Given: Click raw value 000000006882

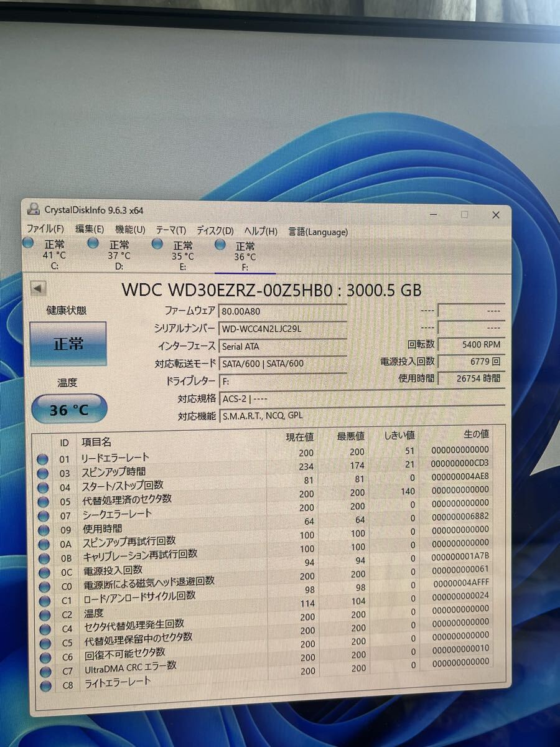Looking at the screenshot, I should (460, 516).
